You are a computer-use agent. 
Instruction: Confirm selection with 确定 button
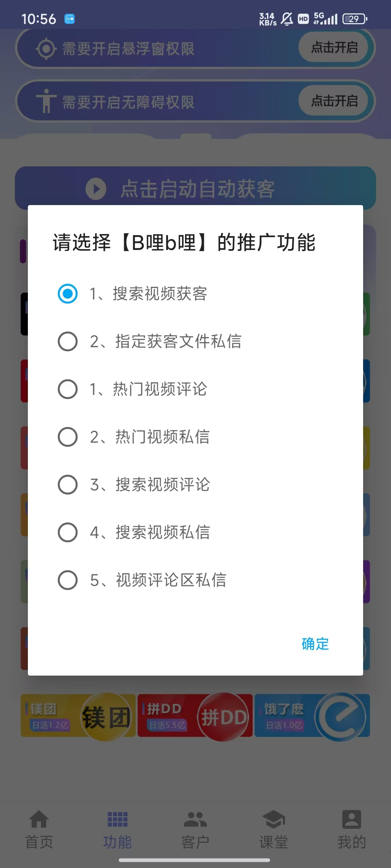315,644
